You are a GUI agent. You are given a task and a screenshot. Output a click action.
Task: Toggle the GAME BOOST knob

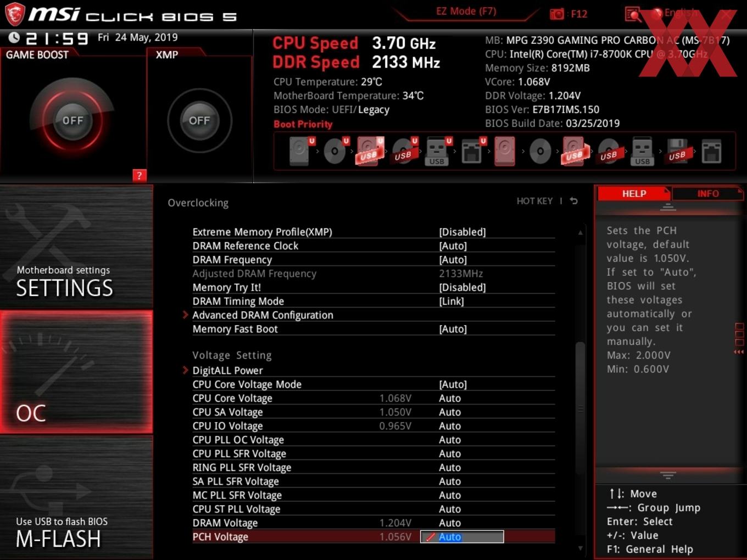click(73, 120)
